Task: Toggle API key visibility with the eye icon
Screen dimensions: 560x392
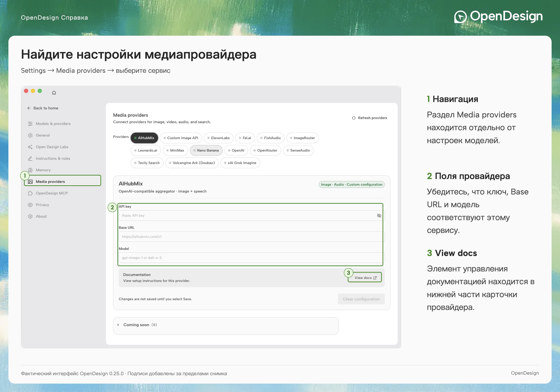Action: 379,216
